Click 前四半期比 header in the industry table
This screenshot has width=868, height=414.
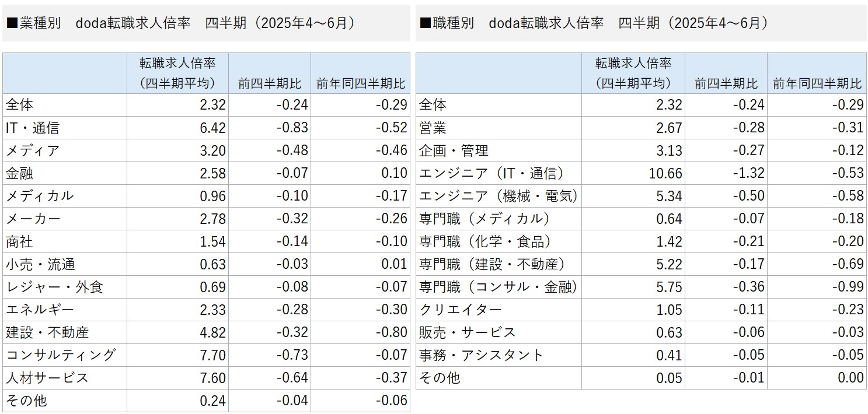click(x=270, y=83)
